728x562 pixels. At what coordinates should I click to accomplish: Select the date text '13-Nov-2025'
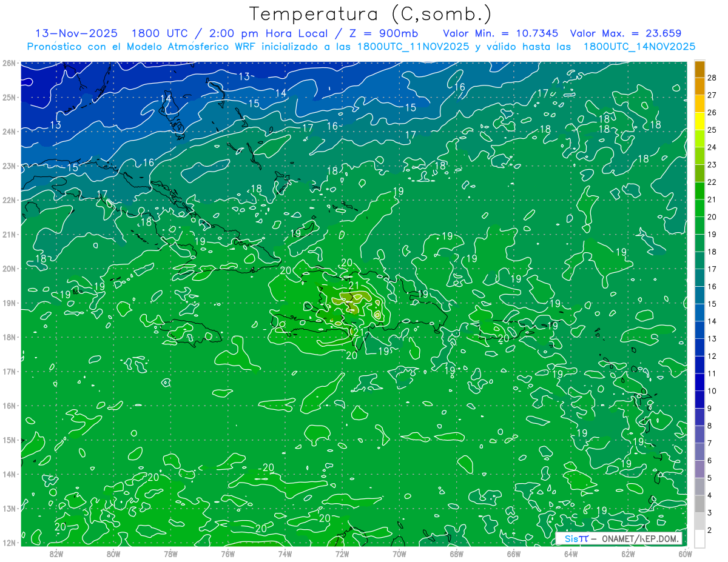[76, 34]
